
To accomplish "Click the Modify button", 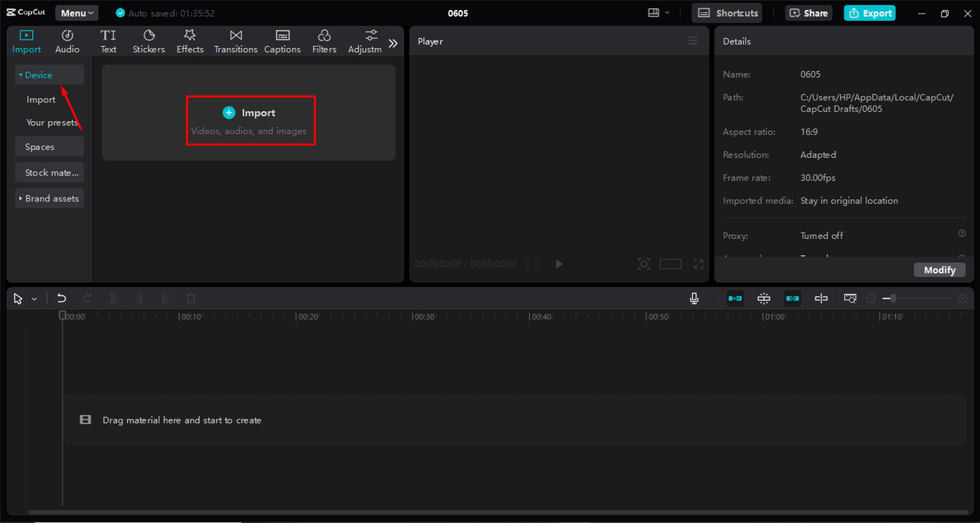I will coord(939,270).
